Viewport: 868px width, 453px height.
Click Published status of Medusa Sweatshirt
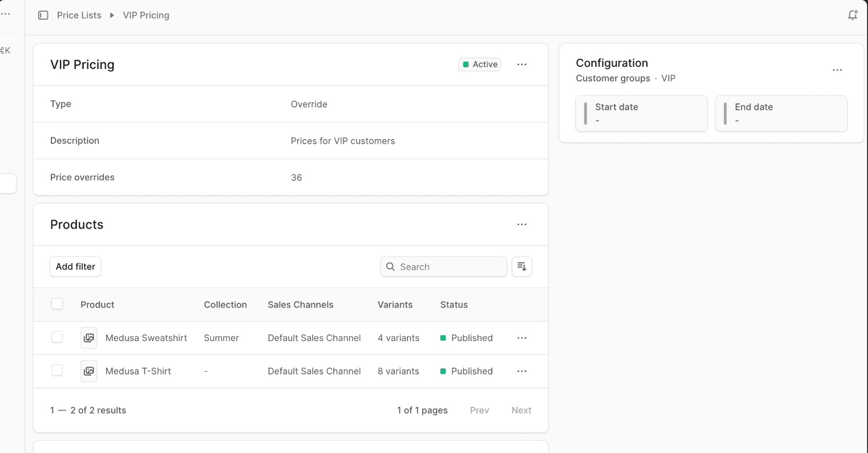pyautogui.click(x=466, y=338)
